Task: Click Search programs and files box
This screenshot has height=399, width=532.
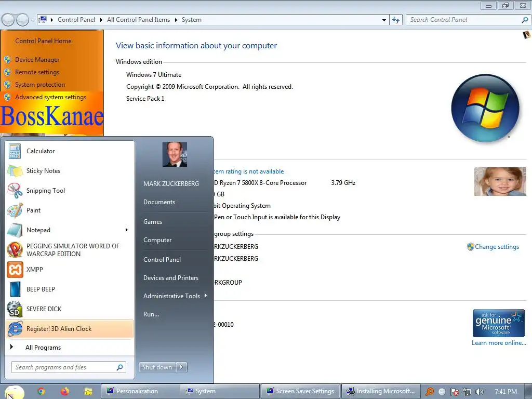Action: pos(68,367)
